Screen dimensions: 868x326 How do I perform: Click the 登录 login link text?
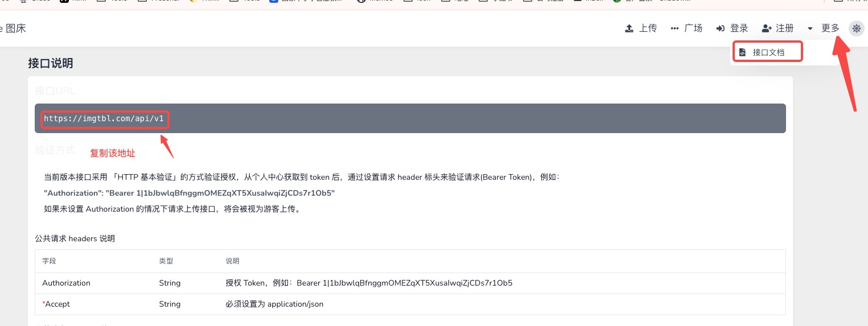click(739, 28)
